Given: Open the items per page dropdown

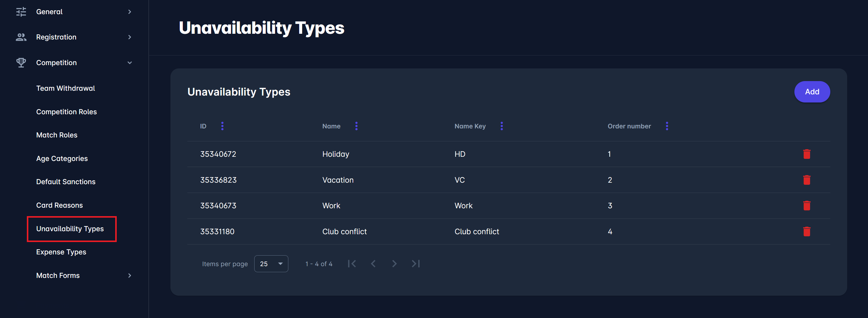Looking at the screenshot, I should coord(271,264).
